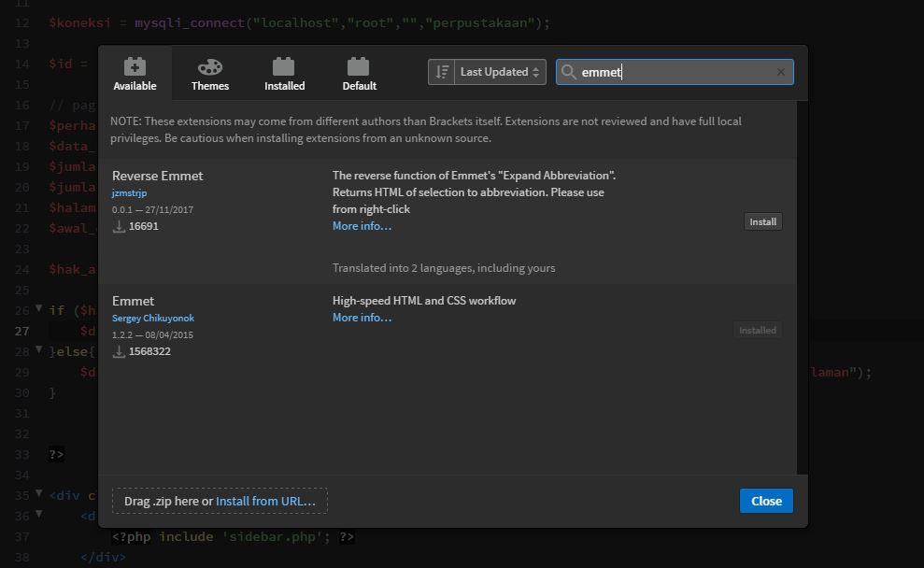Image resolution: width=924 pixels, height=568 pixels.
Task: Open More info for Emmet extension
Action: coord(362,318)
